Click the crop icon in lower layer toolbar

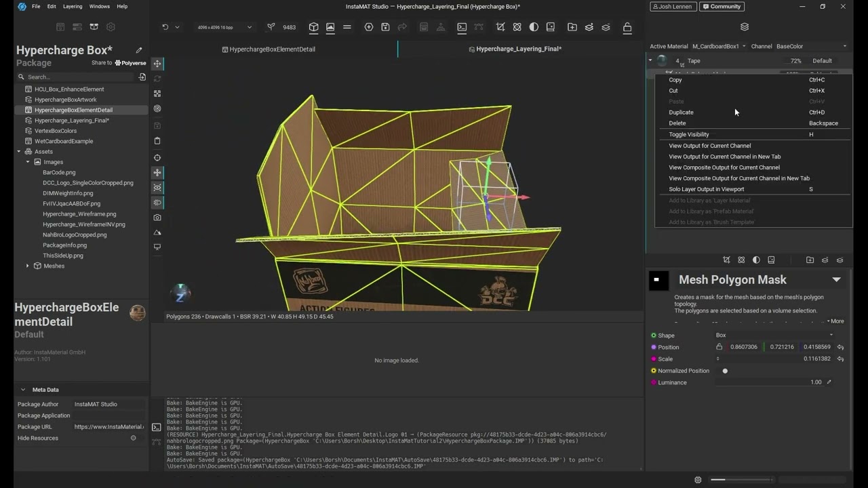[726, 260]
